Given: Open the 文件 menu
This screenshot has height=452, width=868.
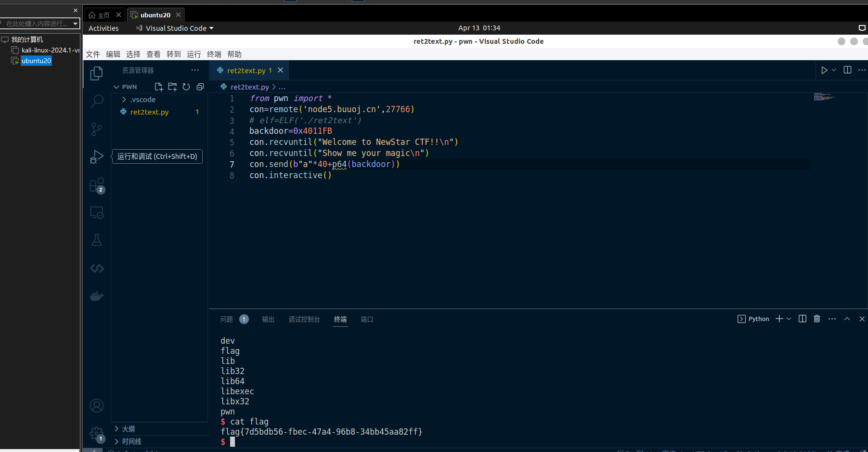Looking at the screenshot, I should tap(93, 54).
